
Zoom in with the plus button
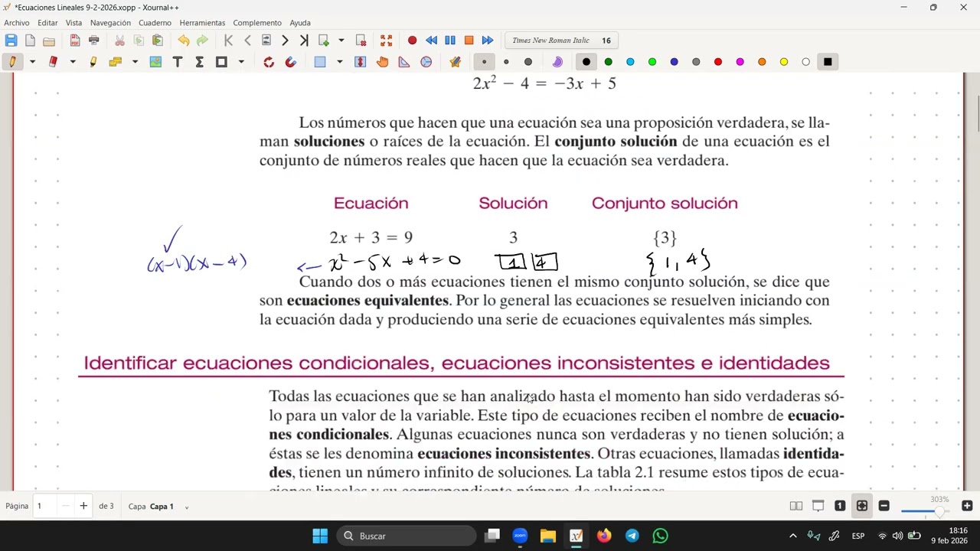(967, 506)
